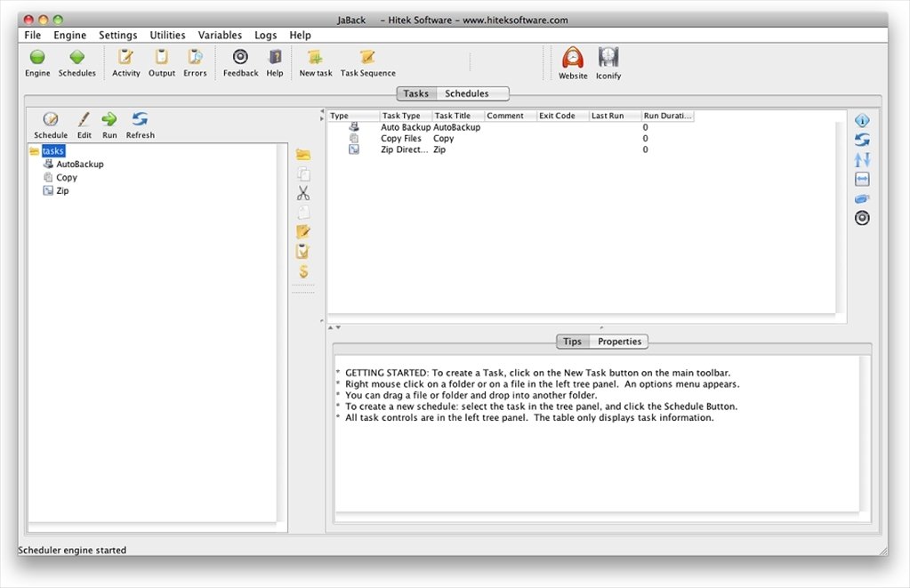The height and width of the screenshot is (588, 910).
Task: Select the Copy Files row in table
Action: 511,138
